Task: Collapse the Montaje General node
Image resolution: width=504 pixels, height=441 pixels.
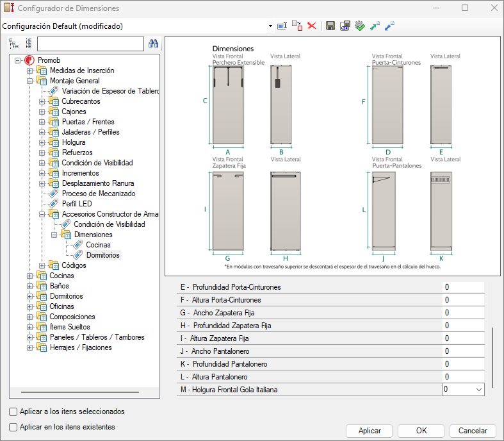Action: click(x=29, y=81)
